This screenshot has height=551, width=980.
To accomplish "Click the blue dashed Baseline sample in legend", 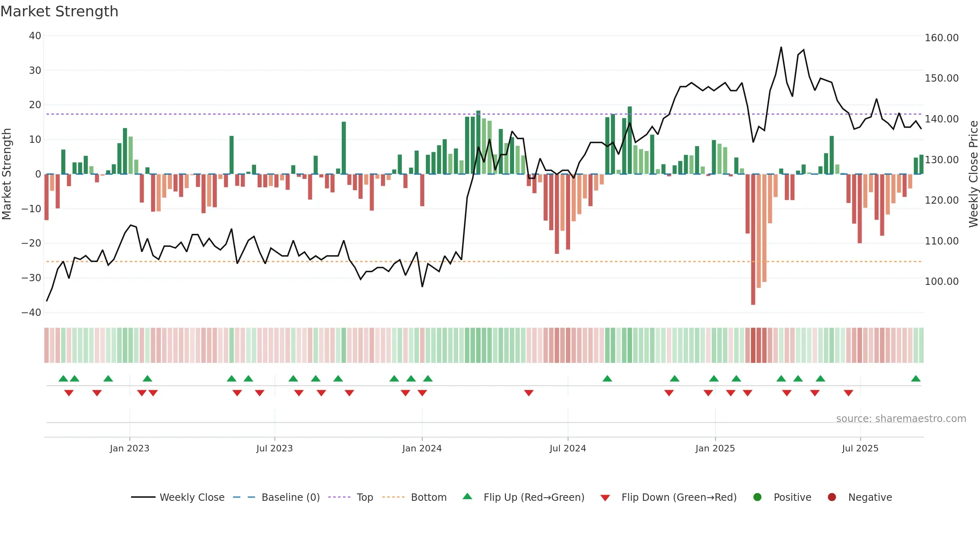I will pyautogui.click(x=244, y=497).
